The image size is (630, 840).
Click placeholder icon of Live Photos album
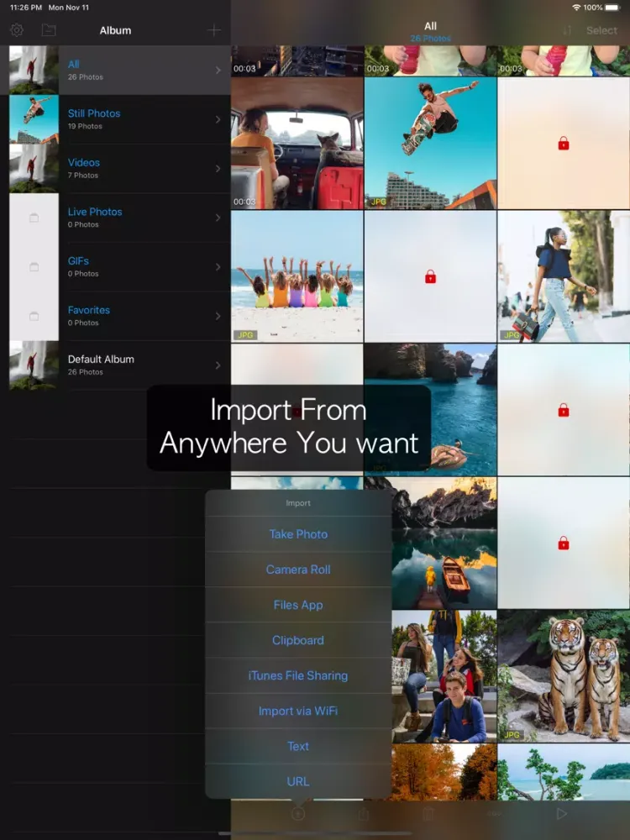point(34,218)
